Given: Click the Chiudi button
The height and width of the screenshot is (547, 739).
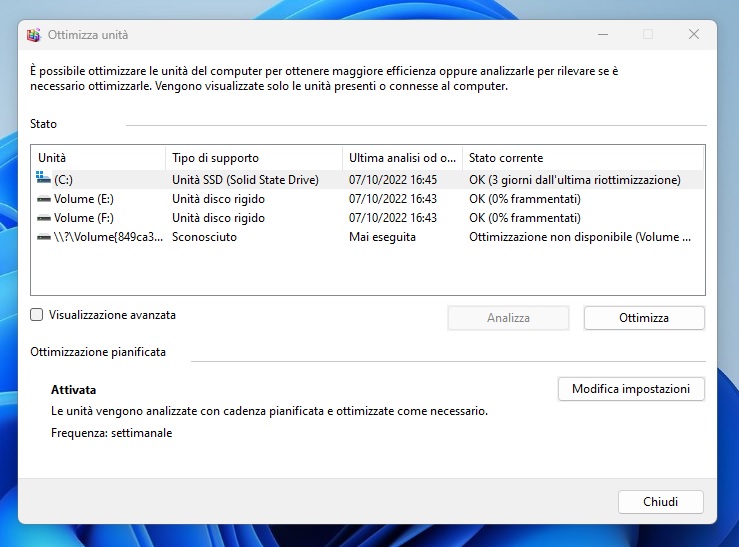Looking at the screenshot, I should pyautogui.click(x=661, y=502).
